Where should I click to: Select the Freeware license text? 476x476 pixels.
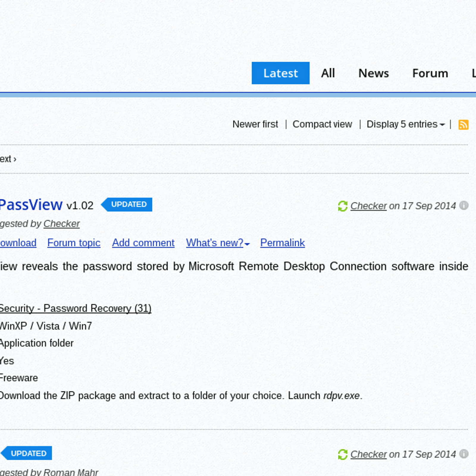[19, 378]
